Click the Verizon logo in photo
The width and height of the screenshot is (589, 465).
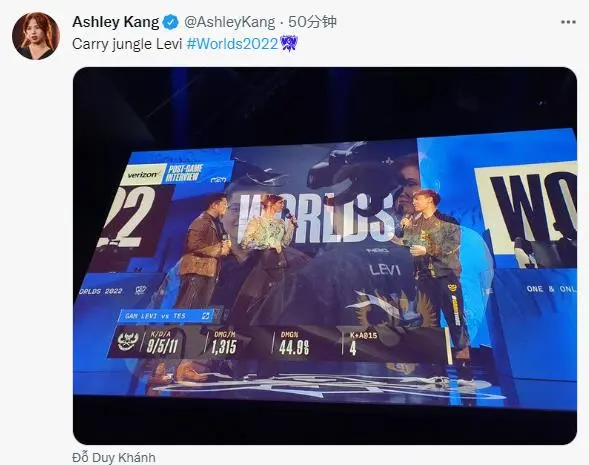[x=143, y=175]
